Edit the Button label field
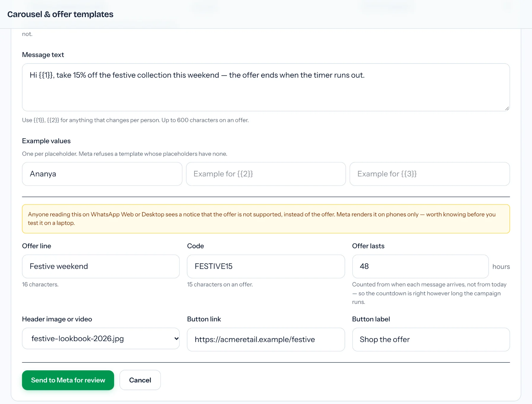Image resolution: width=532 pixels, height=404 pixels. coord(431,340)
